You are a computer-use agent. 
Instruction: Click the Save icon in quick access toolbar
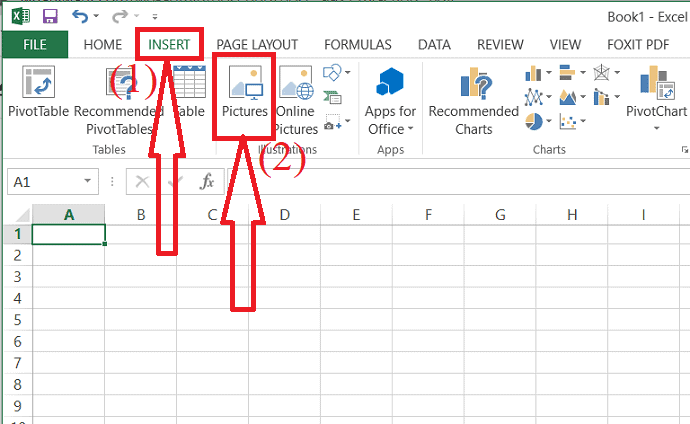[x=50, y=16]
